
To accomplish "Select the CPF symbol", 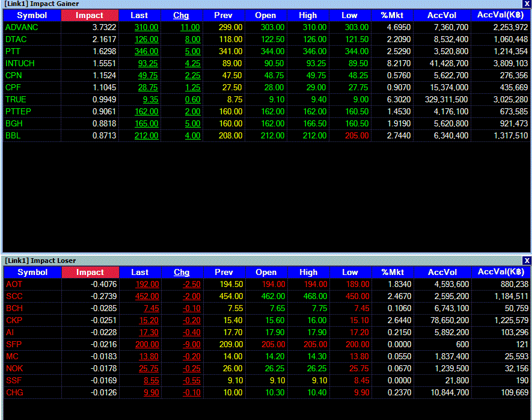I will click(x=13, y=88).
